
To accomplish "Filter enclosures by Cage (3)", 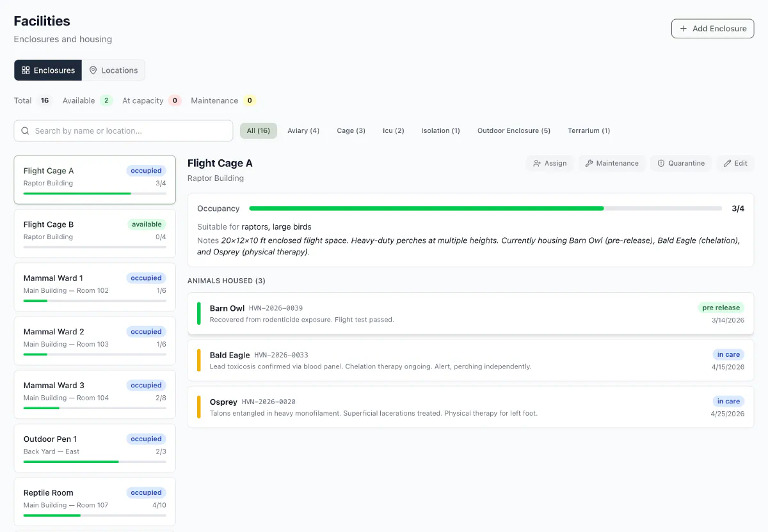I will (351, 130).
